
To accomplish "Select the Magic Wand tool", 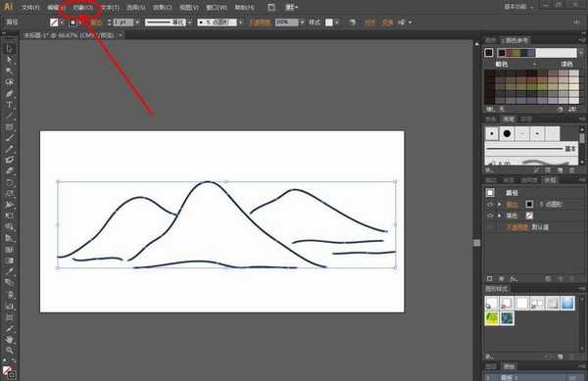I will [x=10, y=71].
